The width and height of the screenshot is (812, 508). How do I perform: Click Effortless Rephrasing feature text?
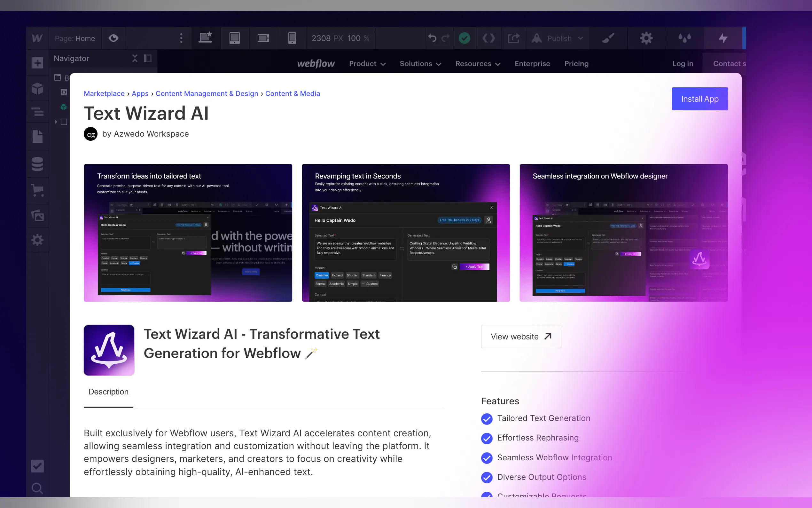coord(538,438)
